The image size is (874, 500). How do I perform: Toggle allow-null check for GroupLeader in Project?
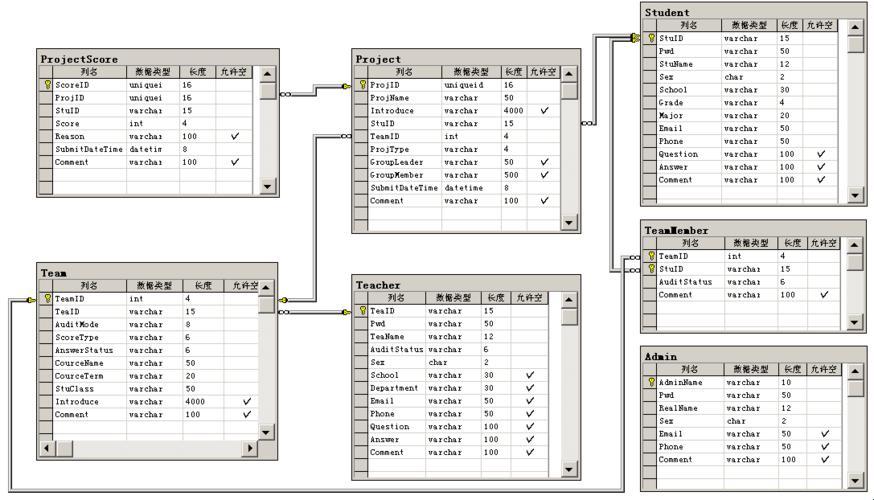tap(544, 162)
